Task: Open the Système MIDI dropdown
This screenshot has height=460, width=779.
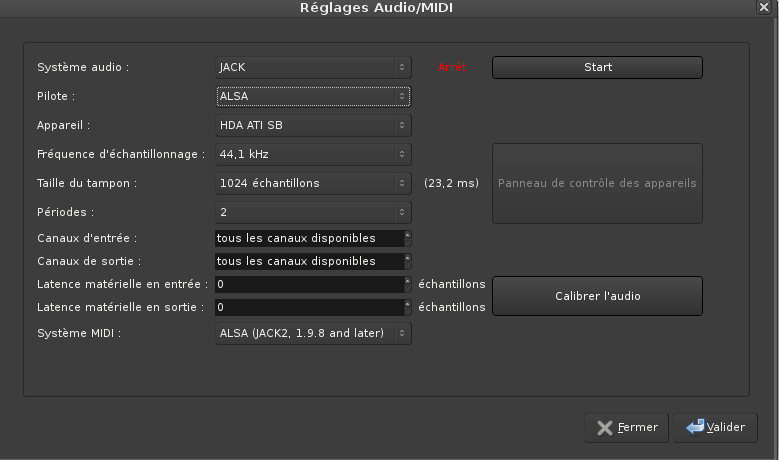Action: pyautogui.click(x=313, y=333)
